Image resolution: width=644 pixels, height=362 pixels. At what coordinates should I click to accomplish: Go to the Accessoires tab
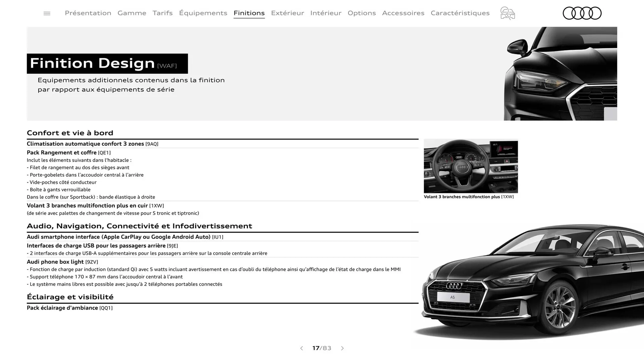[403, 13]
